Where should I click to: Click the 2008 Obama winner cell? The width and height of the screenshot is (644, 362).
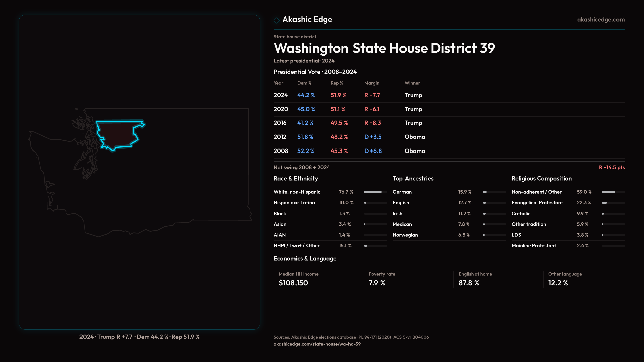click(x=415, y=151)
